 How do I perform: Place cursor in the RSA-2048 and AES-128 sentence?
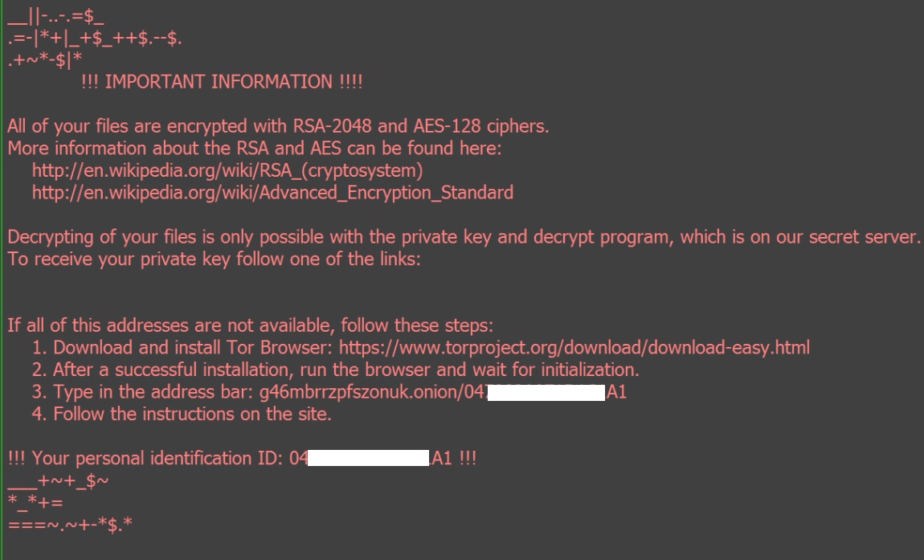[x=277, y=126]
